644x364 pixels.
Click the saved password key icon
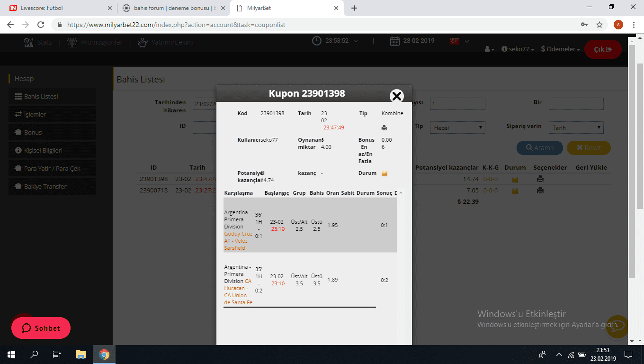coord(585,25)
